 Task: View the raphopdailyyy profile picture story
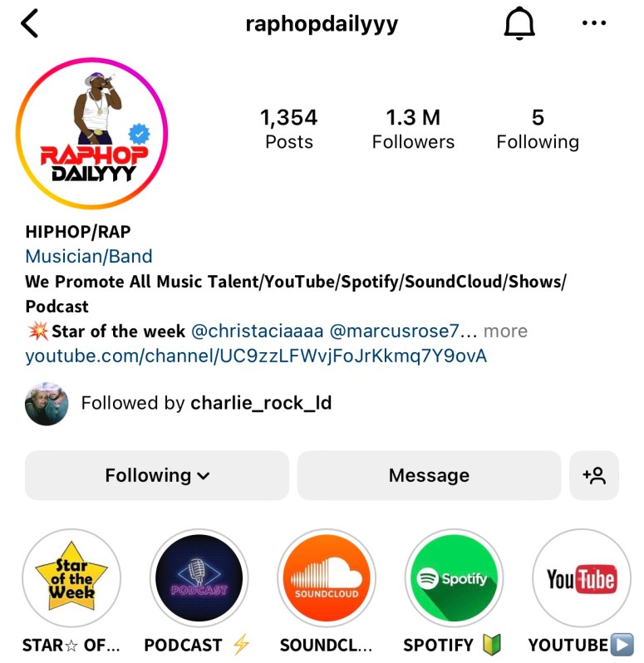pos(91,133)
